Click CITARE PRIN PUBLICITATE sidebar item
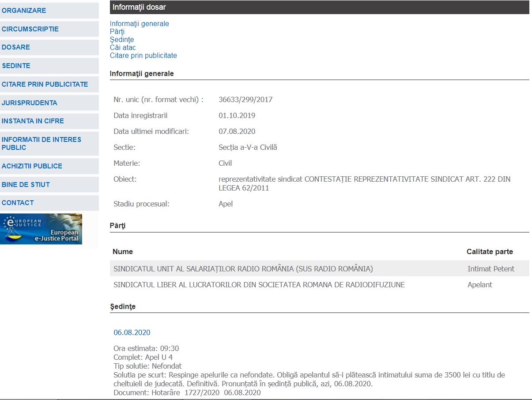This screenshot has height=400, width=532. [45, 84]
